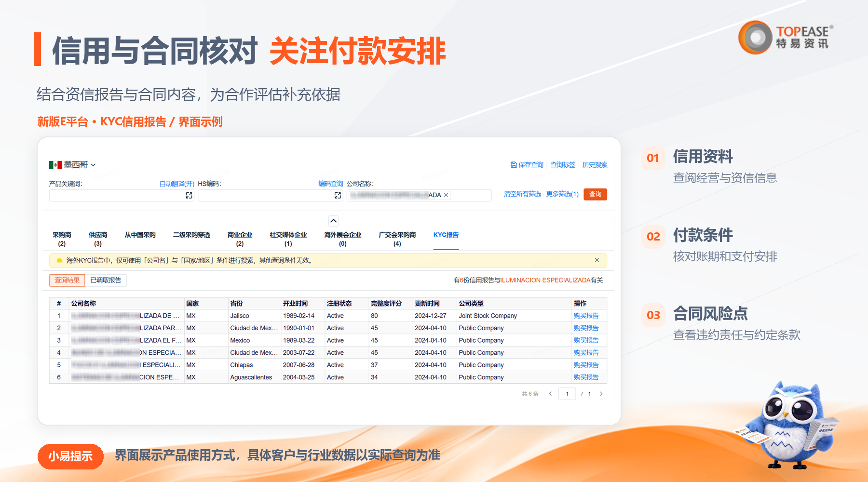868x482 pixels.
Task: Go to the previous results page arrow
Action: click(x=550, y=394)
